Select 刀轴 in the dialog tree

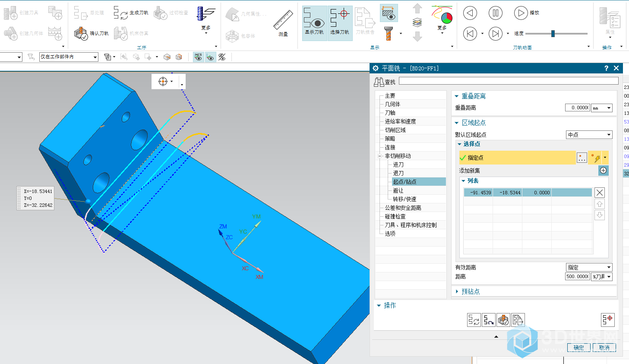point(390,113)
